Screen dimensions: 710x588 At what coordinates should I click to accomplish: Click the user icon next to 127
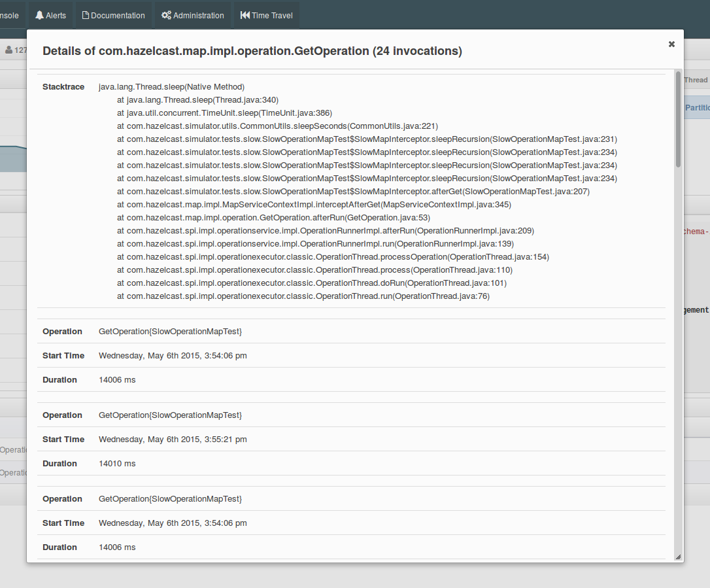click(9, 50)
